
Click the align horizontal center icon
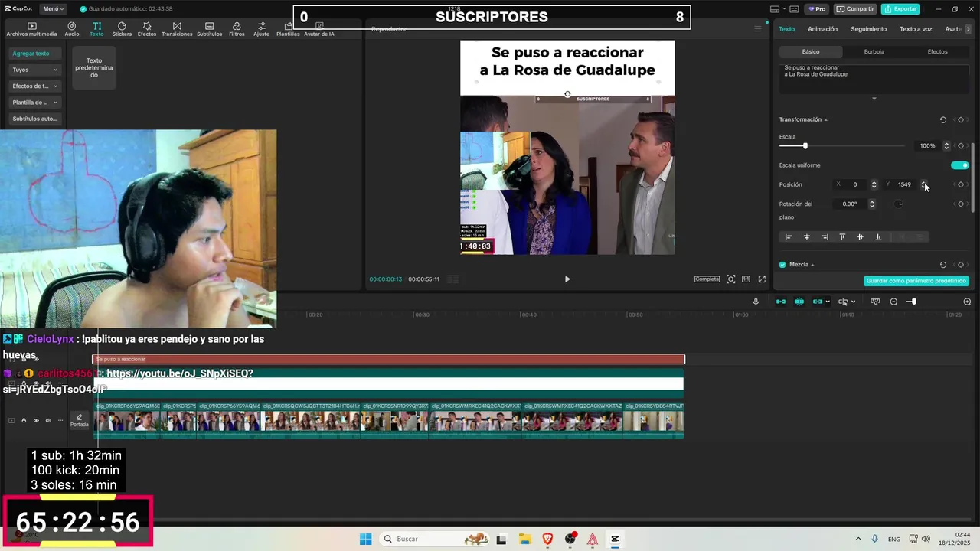click(x=806, y=237)
